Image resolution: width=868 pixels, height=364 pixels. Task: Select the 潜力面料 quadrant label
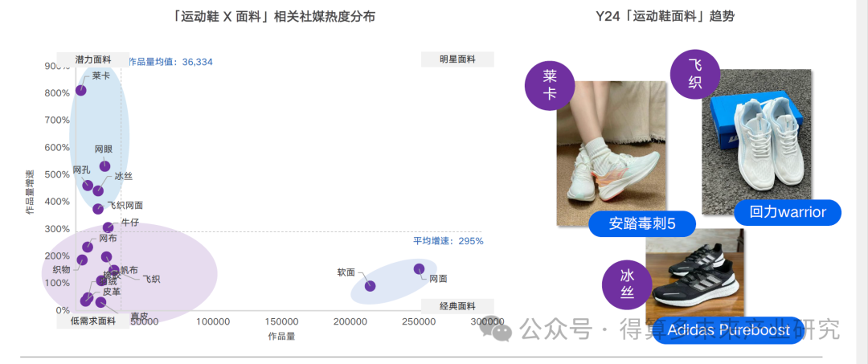coord(93,59)
